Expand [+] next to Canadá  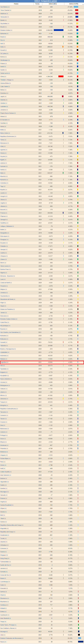pyautogui.click(x=6, y=342)
